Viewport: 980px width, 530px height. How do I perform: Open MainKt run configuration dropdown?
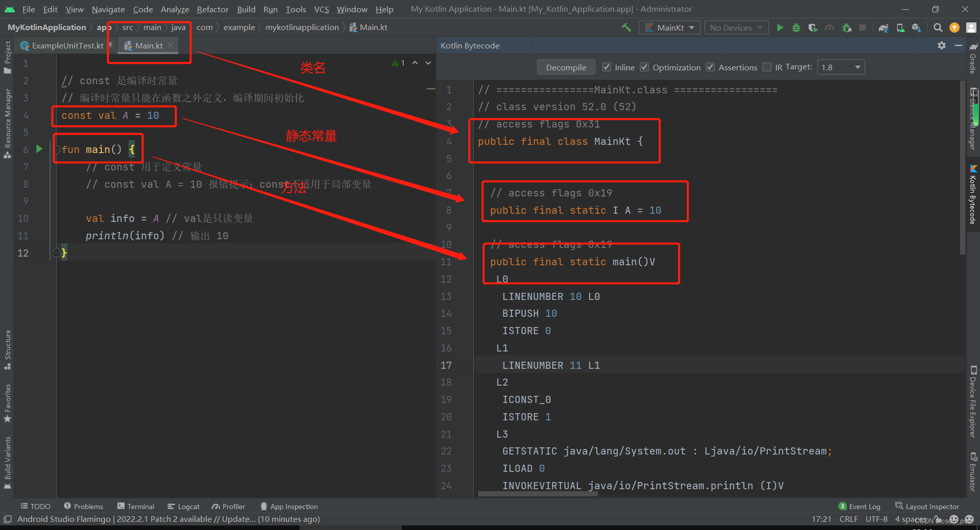point(669,28)
